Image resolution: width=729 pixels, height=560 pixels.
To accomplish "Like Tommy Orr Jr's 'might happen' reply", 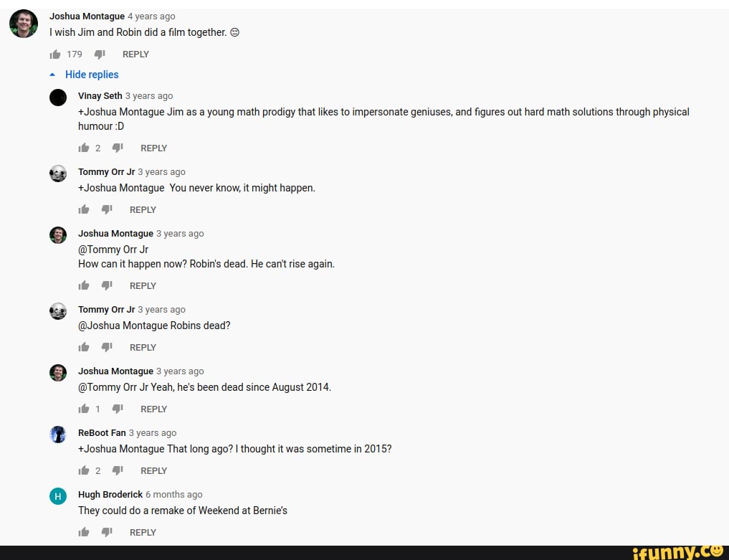I will point(84,210).
